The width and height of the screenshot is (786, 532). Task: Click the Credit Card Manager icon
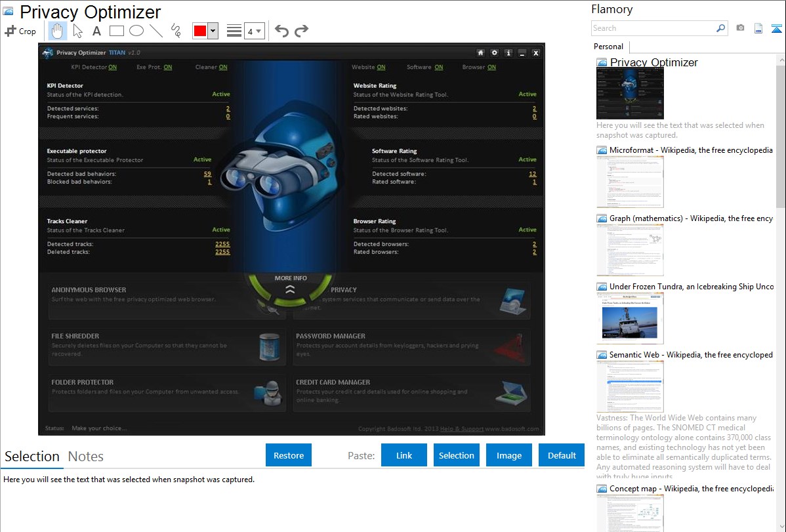(511, 393)
